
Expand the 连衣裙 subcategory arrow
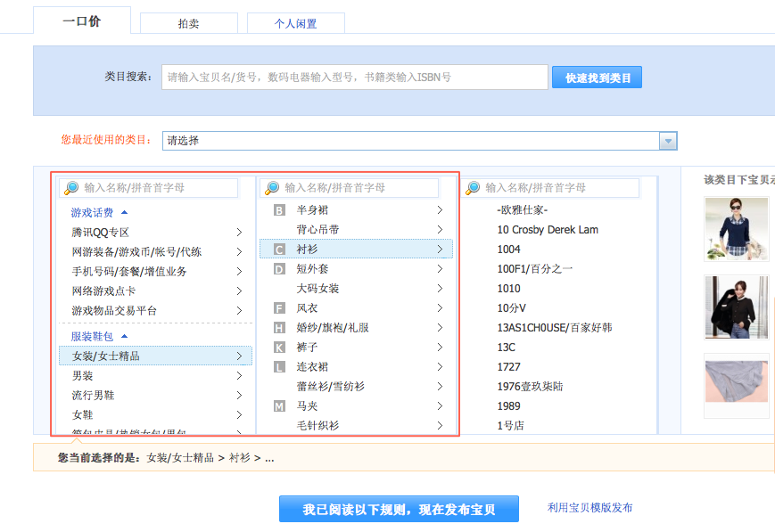click(x=440, y=367)
